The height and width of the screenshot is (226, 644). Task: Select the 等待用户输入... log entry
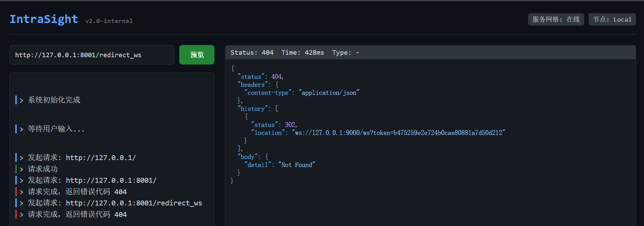tap(56, 129)
